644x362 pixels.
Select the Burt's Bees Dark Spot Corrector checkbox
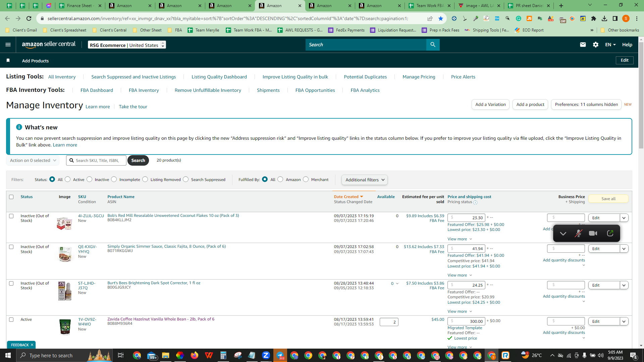pyautogui.click(x=11, y=283)
